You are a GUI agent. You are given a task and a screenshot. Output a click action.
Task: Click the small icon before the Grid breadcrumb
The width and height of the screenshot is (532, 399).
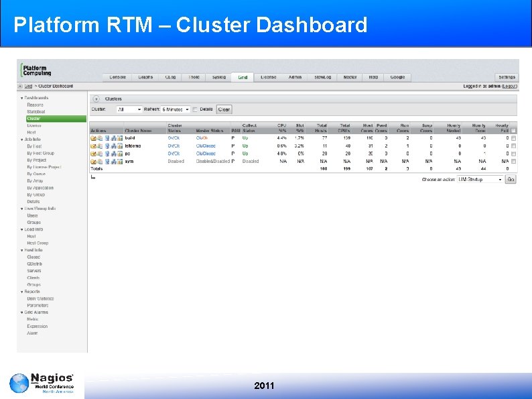click(x=20, y=87)
